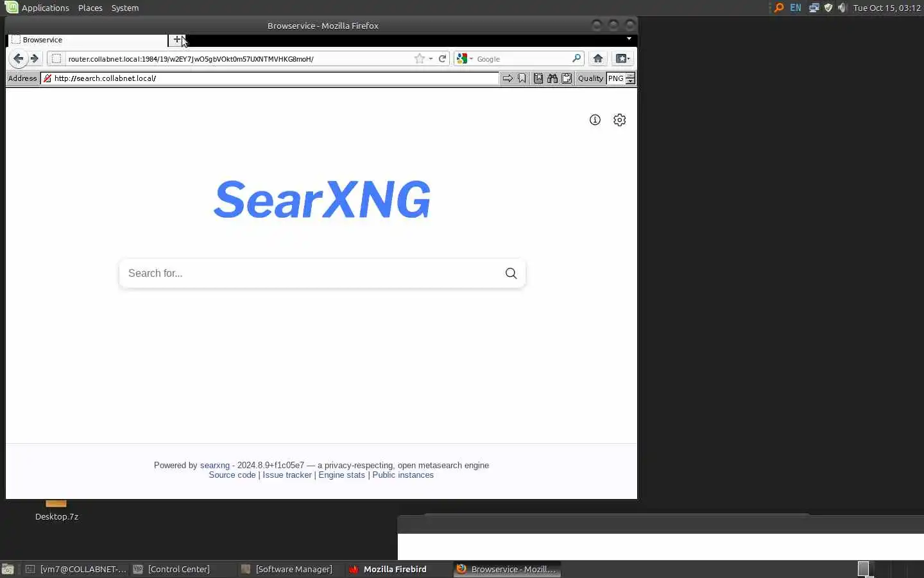924x578 pixels.
Task: Click the EN keyboard layout indicator
Action: pyautogui.click(x=796, y=8)
